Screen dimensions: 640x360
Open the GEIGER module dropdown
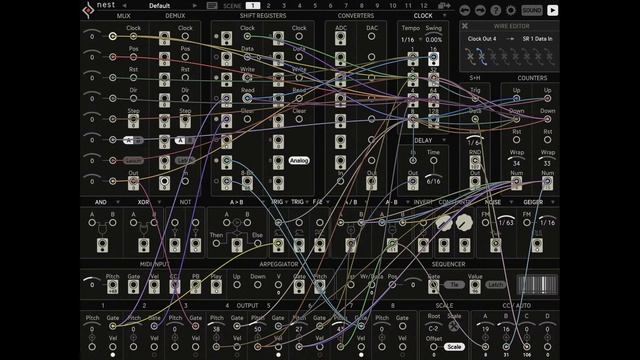[553, 202]
